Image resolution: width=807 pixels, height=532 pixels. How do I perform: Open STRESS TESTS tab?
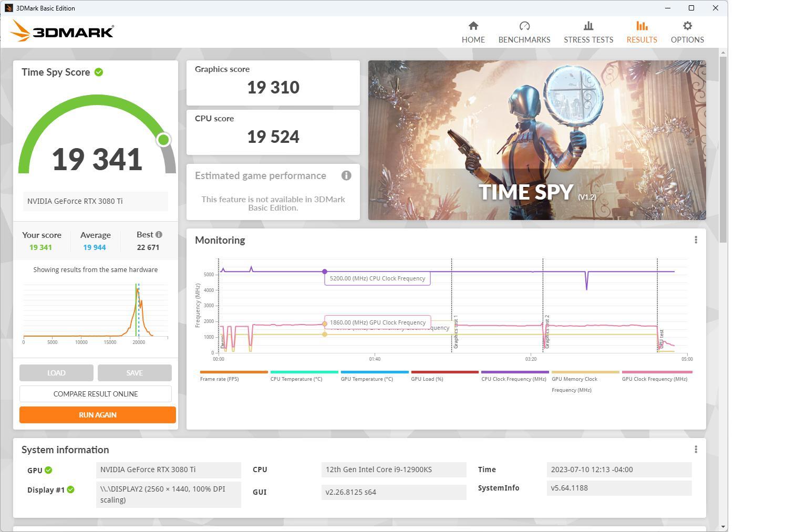(588, 32)
